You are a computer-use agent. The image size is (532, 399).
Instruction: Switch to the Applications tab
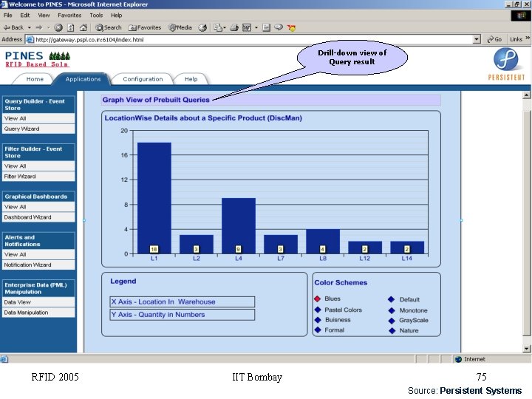pyautogui.click(x=83, y=79)
